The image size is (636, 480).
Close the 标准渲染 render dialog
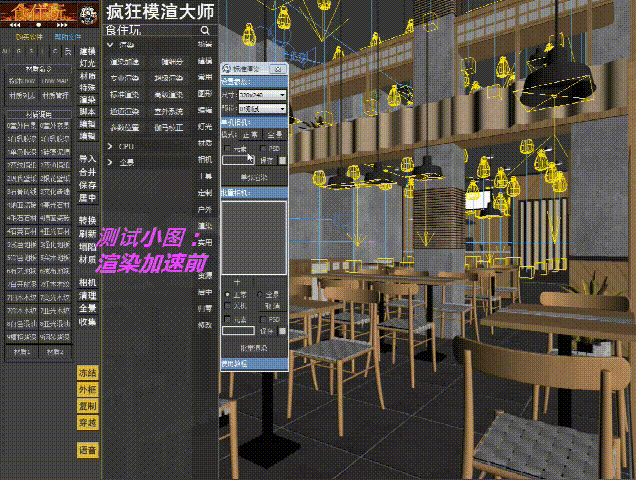(278, 69)
